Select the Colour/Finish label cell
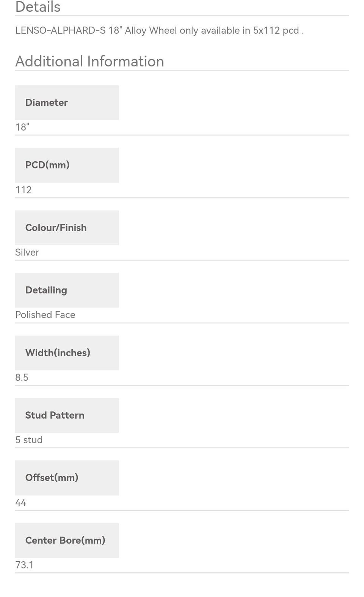Viewport: 364px width, 597px height. (67, 228)
